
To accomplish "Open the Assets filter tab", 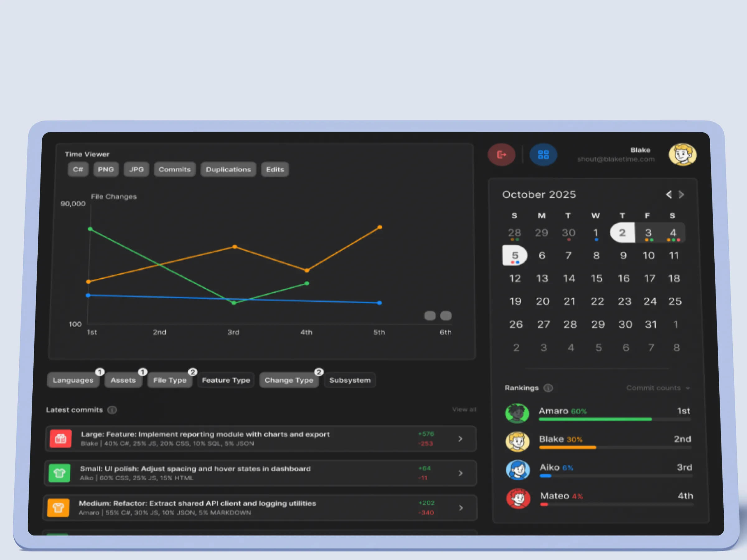I will 123,380.
